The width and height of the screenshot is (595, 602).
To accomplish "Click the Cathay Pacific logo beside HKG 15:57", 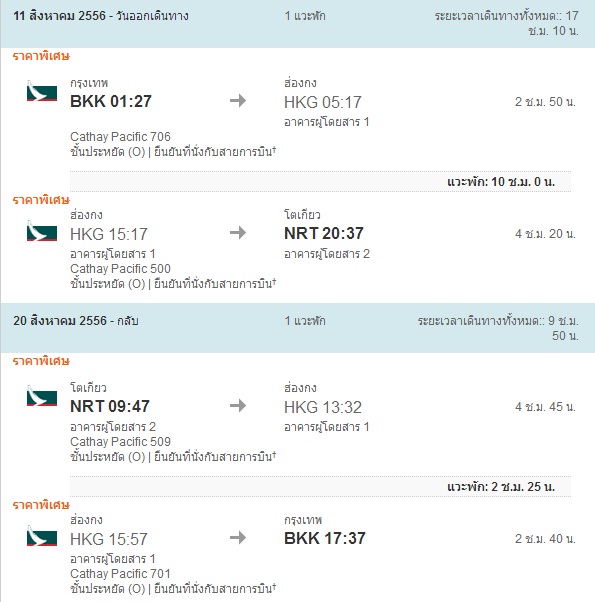I will click(42, 536).
